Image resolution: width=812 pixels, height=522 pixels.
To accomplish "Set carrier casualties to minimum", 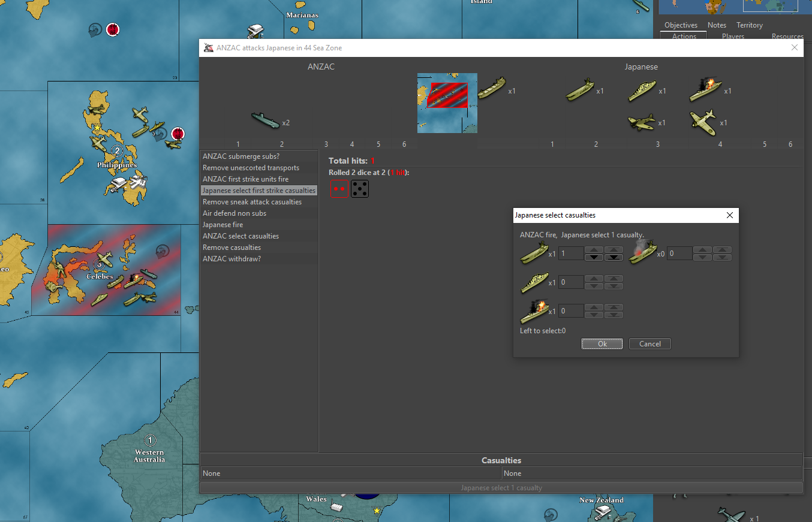I will point(613,257).
